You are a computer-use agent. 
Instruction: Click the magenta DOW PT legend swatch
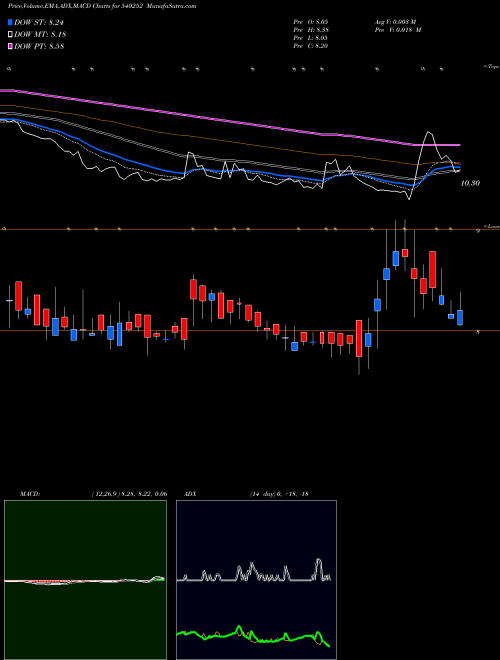coord(11,46)
